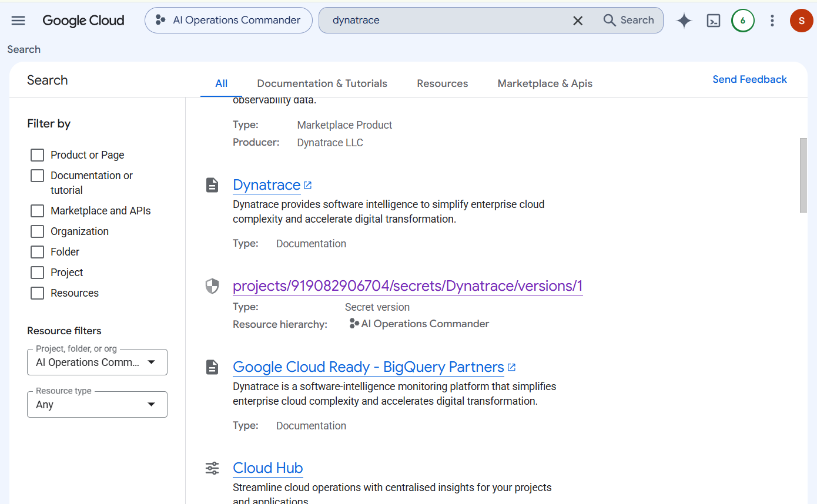
Task: Activate Cloud Shell terminal icon
Action: (x=714, y=21)
